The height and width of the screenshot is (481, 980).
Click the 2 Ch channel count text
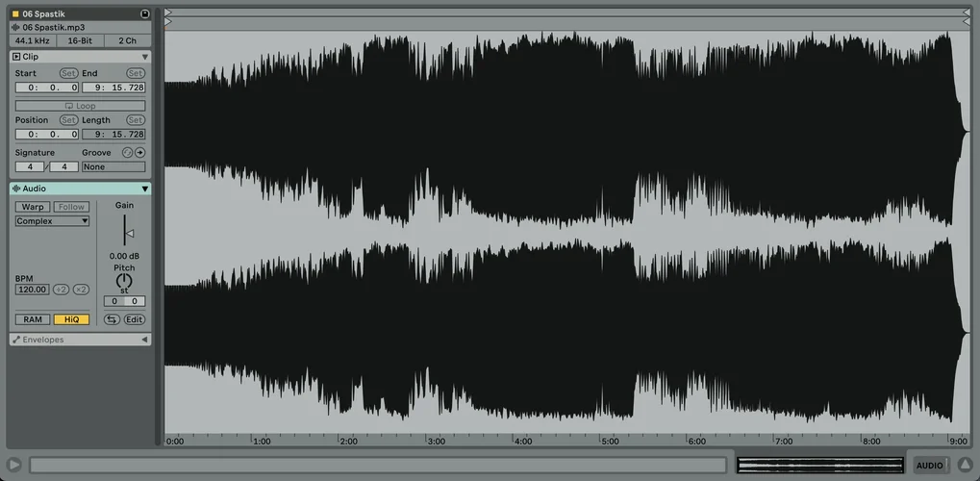128,40
